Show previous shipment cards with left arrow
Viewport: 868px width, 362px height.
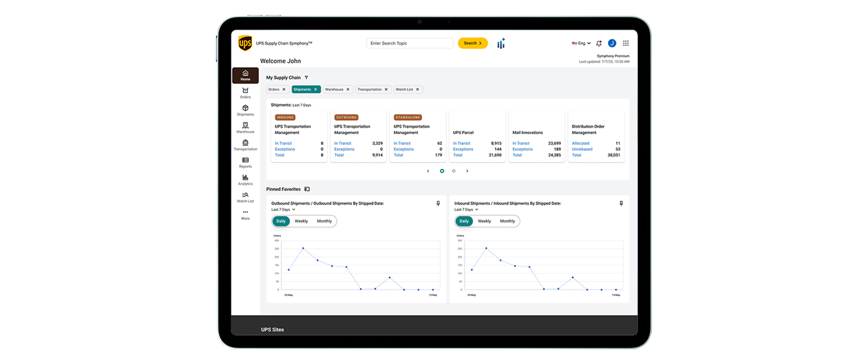point(428,171)
